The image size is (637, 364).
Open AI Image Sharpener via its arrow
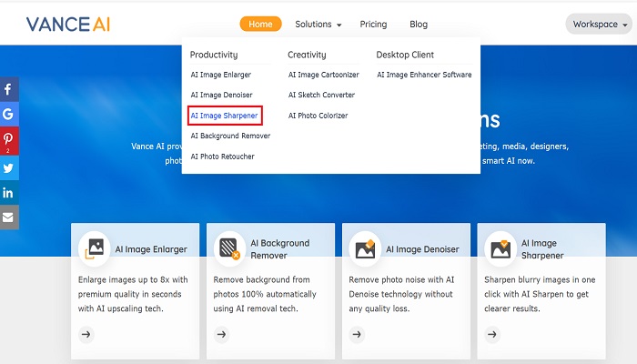click(492, 334)
